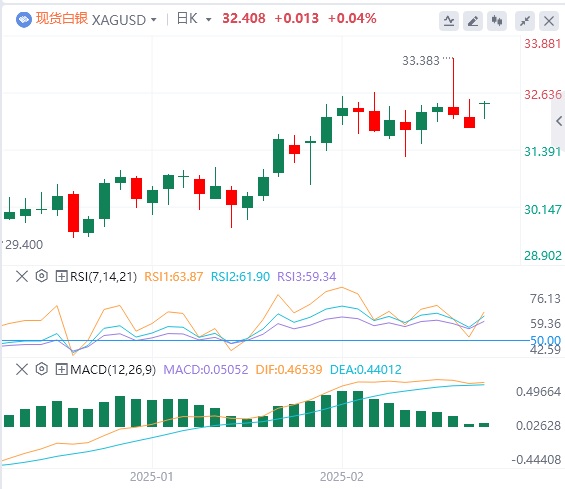Viewport: 565px width, 489px height.
Task: Expand the MACD panel plus icon
Action: [61, 369]
